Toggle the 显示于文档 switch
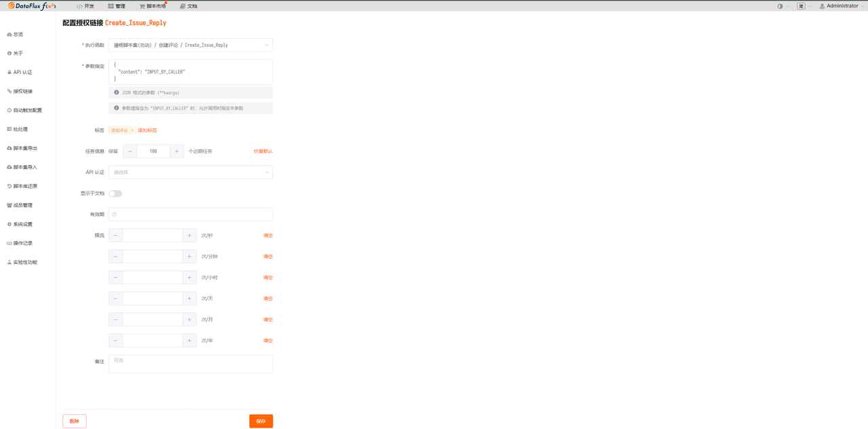Image resolution: width=868 pixels, height=429 pixels. 115,193
